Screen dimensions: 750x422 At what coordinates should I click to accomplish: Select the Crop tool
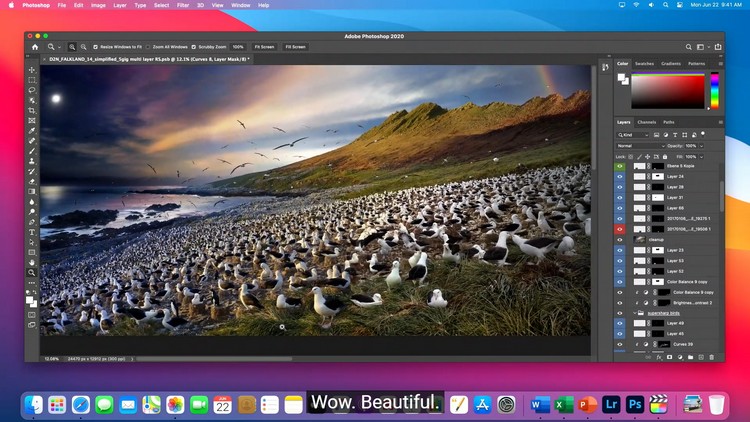[x=32, y=111]
